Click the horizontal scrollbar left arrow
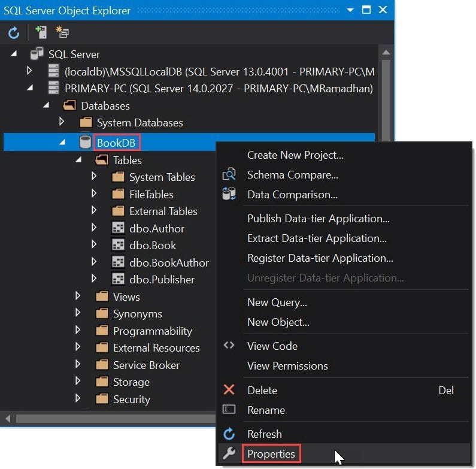This screenshot has width=476, height=469. [8, 419]
